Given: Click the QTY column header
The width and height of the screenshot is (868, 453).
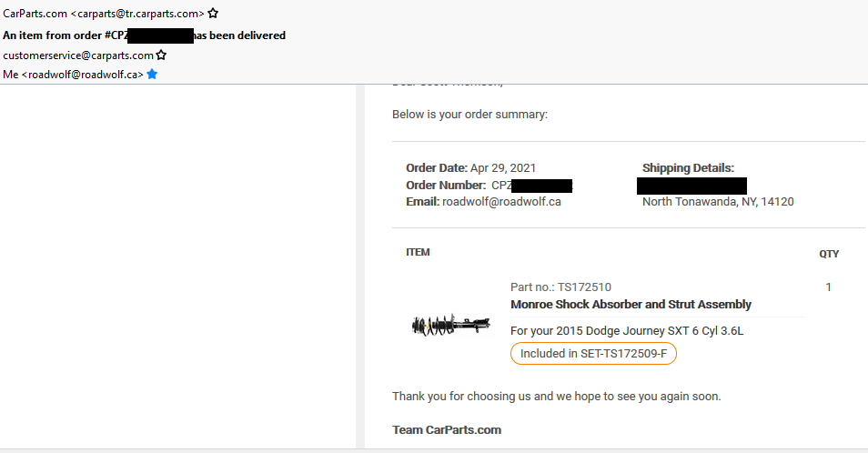Looking at the screenshot, I should [829, 254].
